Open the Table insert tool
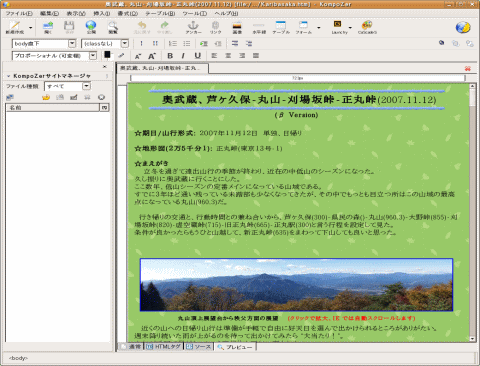480x366 pixels. tap(281, 27)
